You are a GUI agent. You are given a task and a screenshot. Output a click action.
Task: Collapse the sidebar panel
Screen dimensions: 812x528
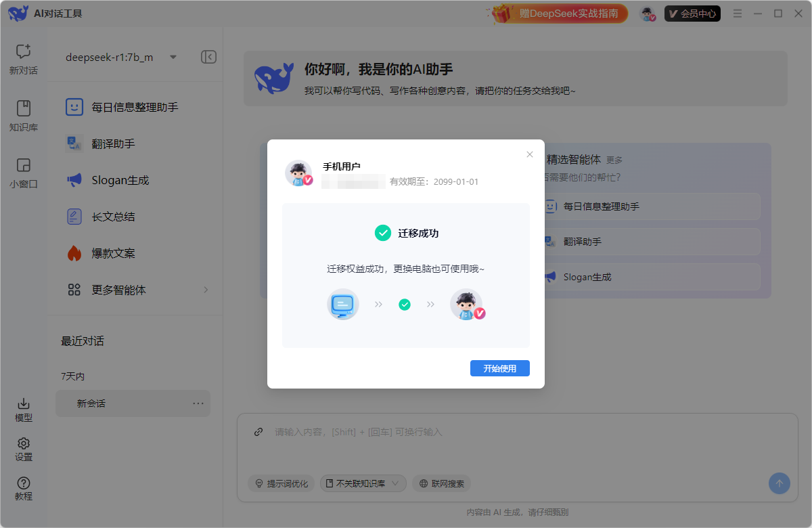208,57
